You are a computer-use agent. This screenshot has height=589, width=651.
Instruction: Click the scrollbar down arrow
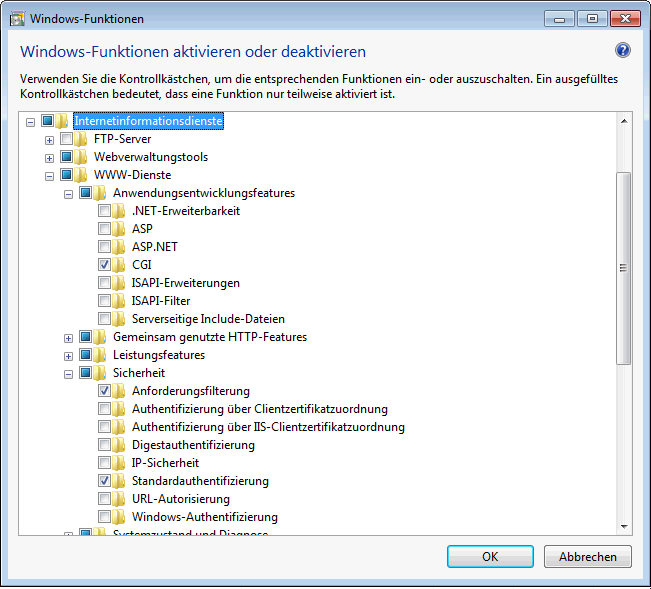624,525
